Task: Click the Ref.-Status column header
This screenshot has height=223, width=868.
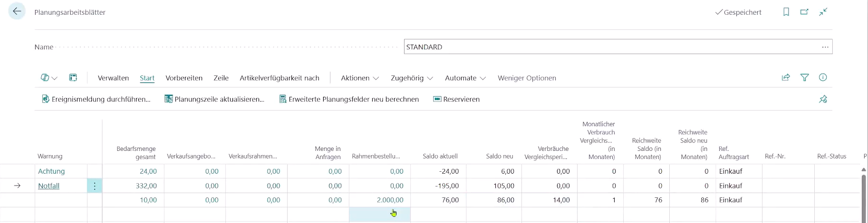Action: 831,156
